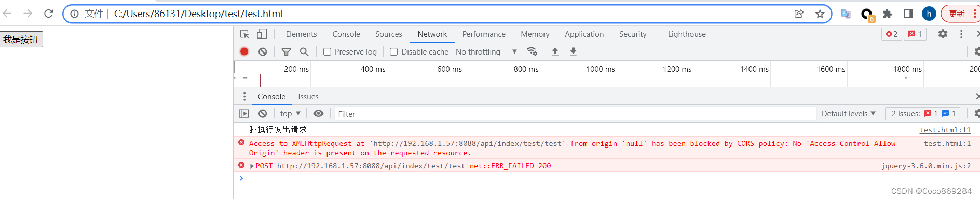Toggle the network filter funnel
Image resolution: width=980 pixels, height=199 pixels.
point(286,51)
